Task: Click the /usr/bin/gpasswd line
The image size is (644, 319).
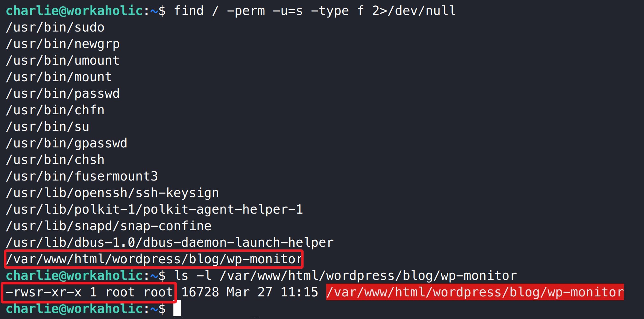Action: [x=66, y=144]
